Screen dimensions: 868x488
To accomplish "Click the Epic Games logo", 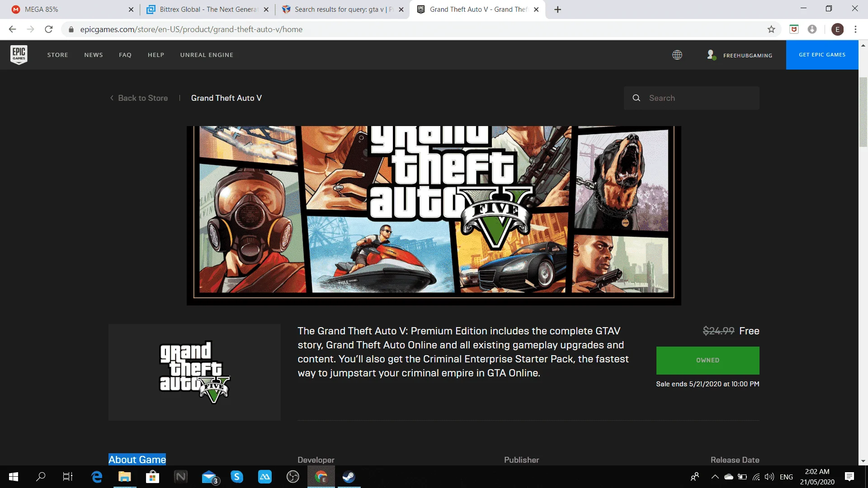I will pos(19,55).
